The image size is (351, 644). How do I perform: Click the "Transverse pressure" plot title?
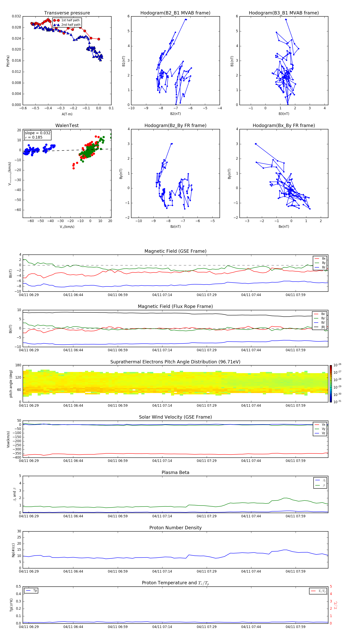(x=67, y=13)
